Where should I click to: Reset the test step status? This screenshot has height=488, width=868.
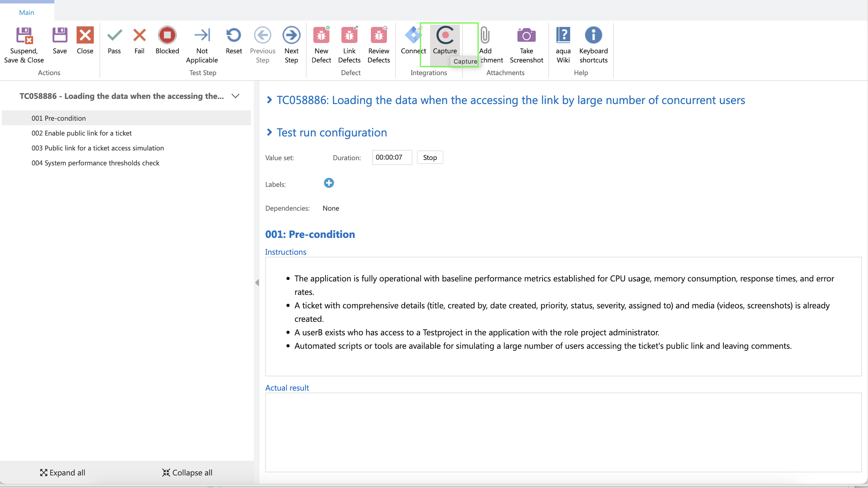coord(233,35)
